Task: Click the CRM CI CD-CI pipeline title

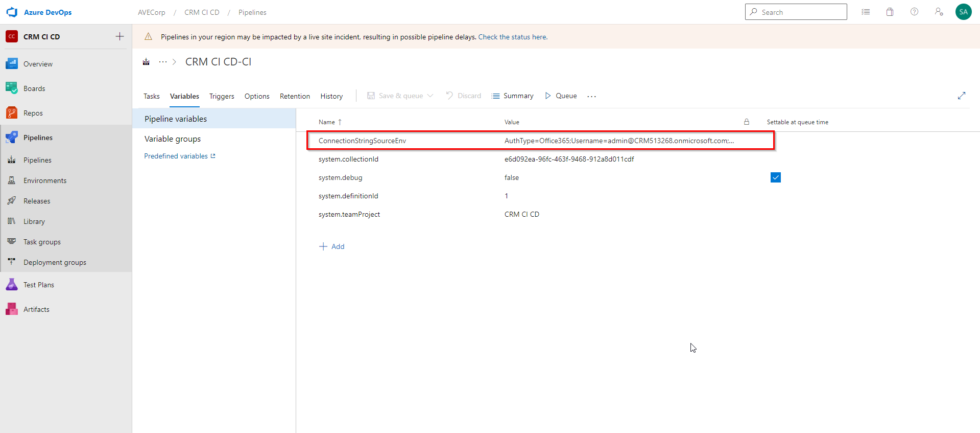Action: (218, 62)
